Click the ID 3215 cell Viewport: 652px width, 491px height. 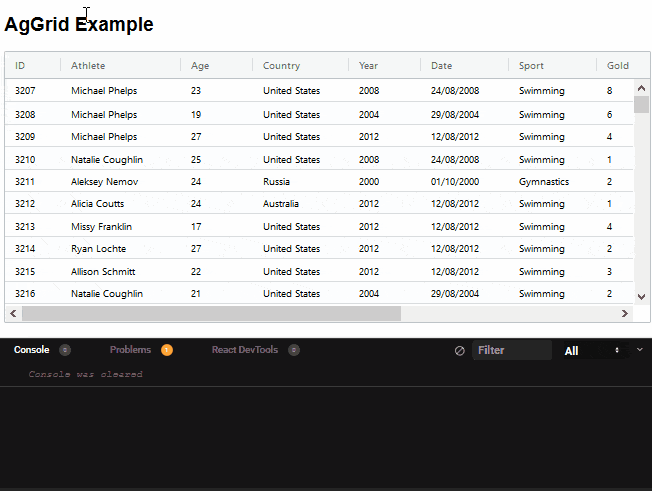(x=25, y=271)
